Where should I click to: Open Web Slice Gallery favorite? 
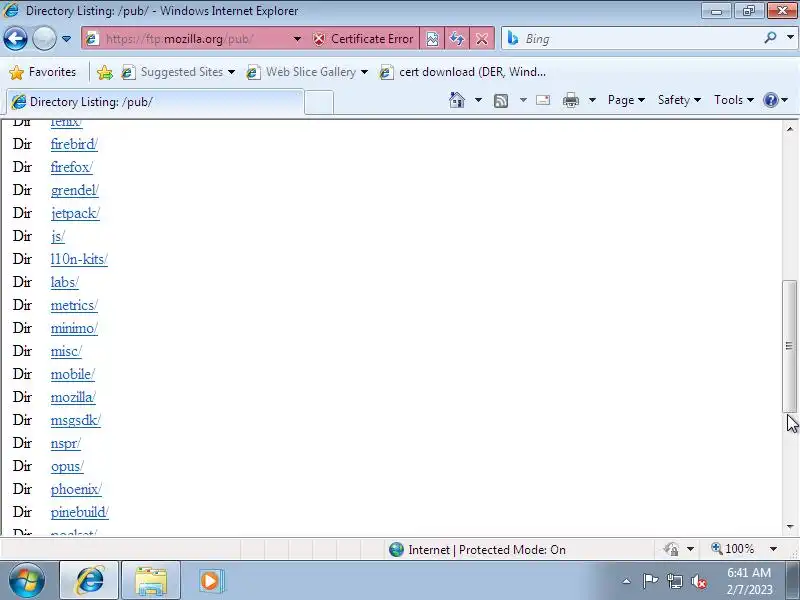point(307,72)
